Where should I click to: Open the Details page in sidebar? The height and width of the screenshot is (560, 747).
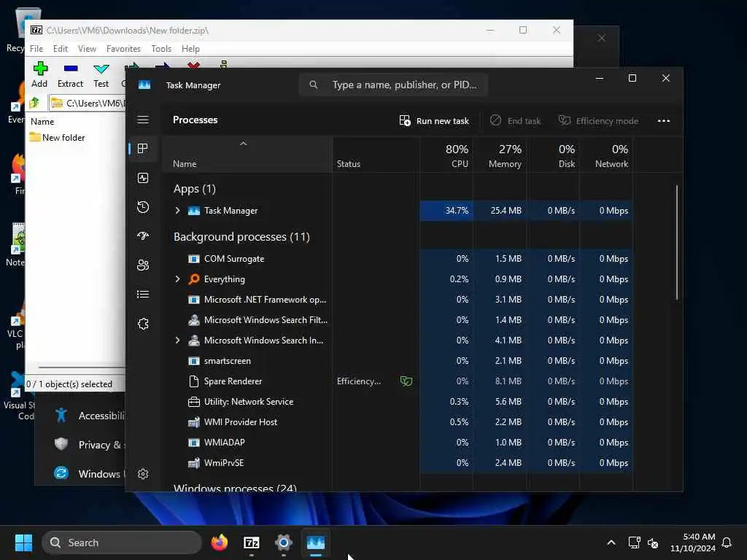point(143,295)
